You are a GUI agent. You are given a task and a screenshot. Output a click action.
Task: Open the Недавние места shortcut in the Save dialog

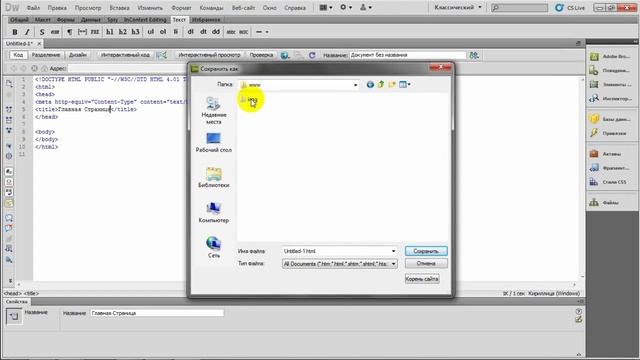213,110
